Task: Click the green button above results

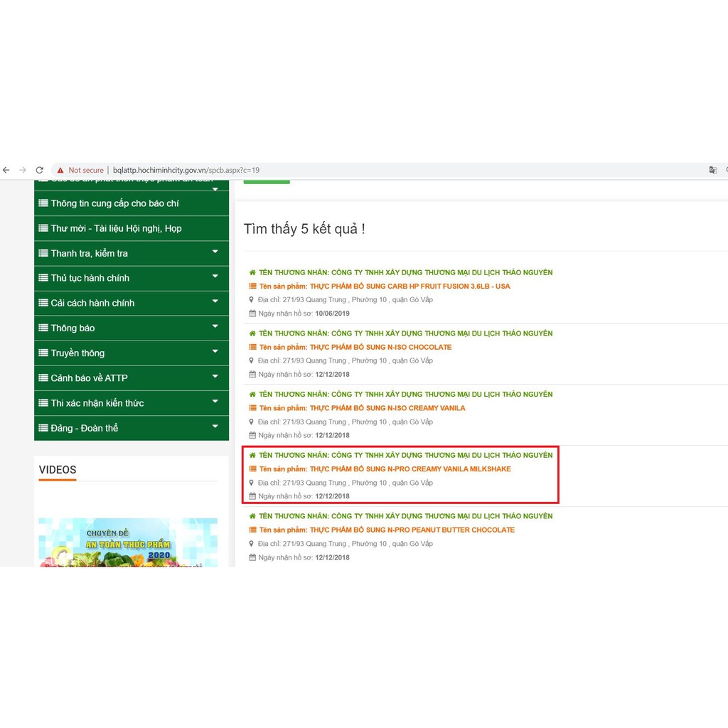Action: click(267, 181)
